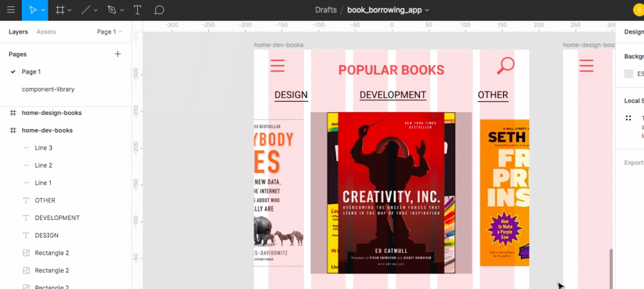Open the Figma main hamburger menu
The height and width of the screenshot is (289, 644).
[11, 10]
